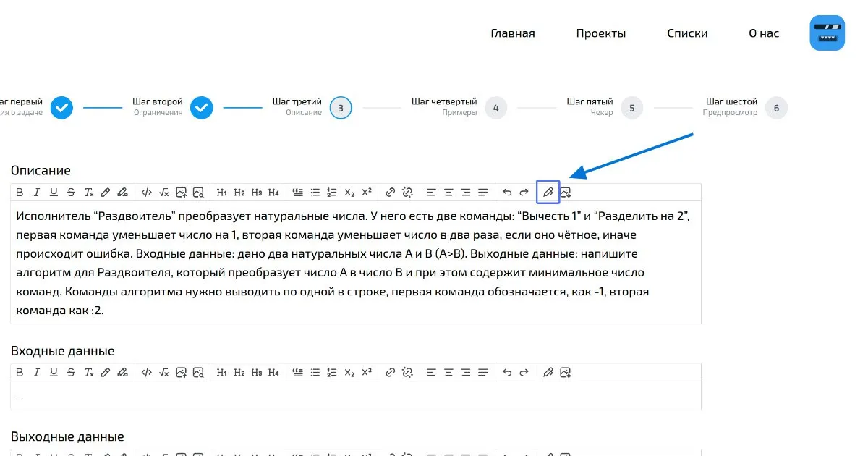Insert a formula using the √x icon
Viewport: 868px width, 456px height.
[x=164, y=192]
